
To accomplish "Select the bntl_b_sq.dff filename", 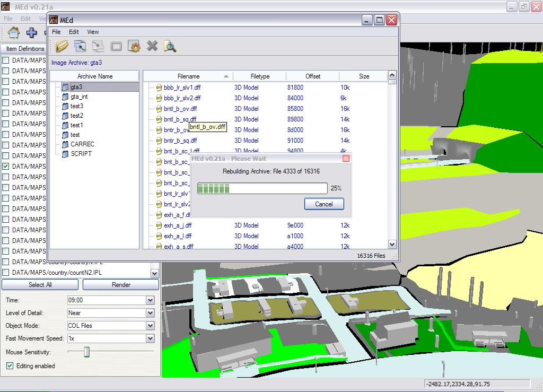I will tap(180, 119).
